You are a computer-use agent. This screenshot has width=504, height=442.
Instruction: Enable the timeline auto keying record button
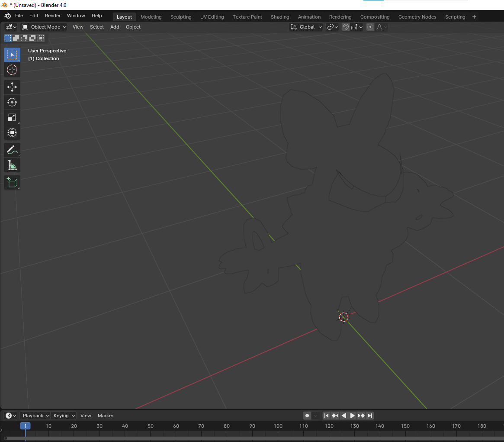[x=307, y=416]
